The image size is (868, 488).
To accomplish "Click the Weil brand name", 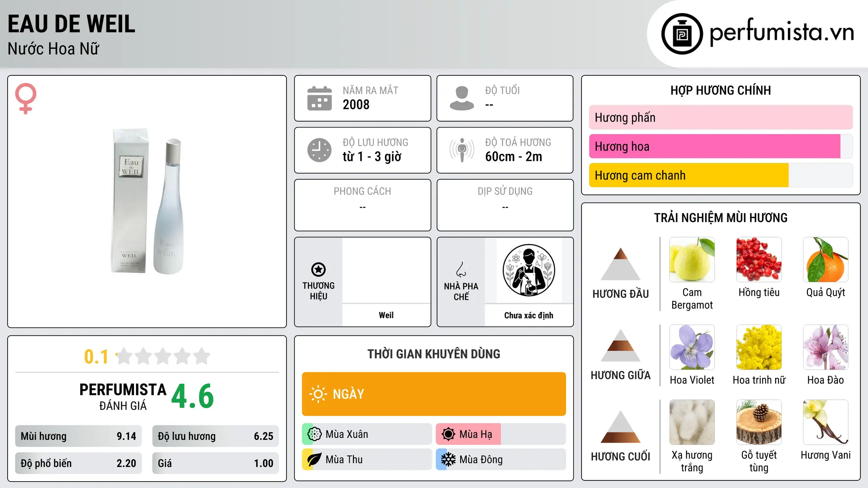I will pyautogui.click(x=386, y=315).
